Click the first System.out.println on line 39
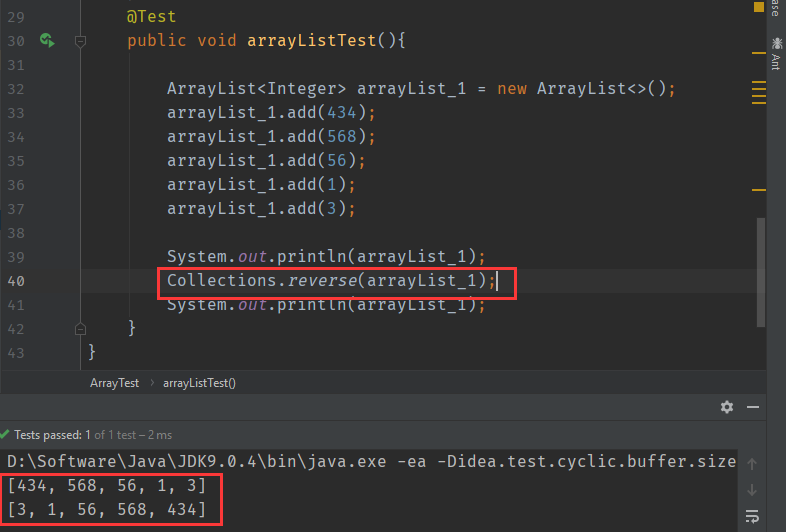This screenshot has width=786, height=532. pos(326,257)
